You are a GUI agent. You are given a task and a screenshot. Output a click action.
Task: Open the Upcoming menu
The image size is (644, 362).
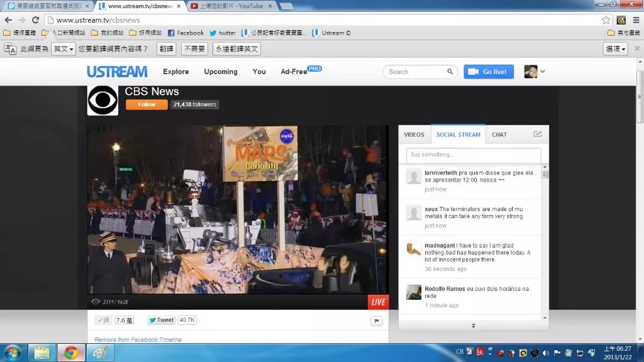click(x=221, y=72)
